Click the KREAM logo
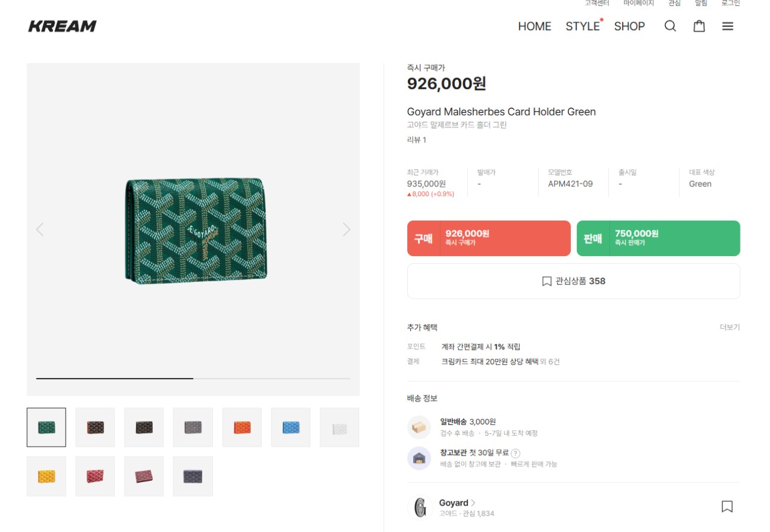The image size is (770, 532). [x=63, y=26]
